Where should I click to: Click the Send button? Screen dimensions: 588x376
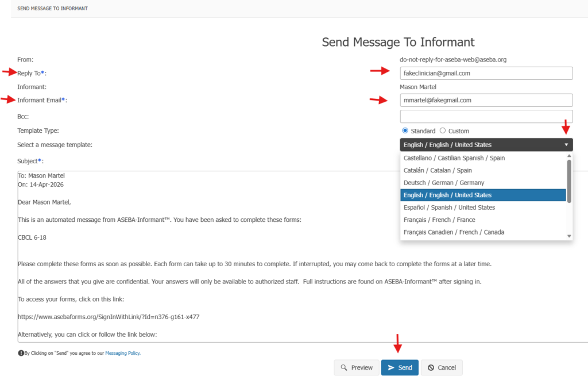[400, 367]
